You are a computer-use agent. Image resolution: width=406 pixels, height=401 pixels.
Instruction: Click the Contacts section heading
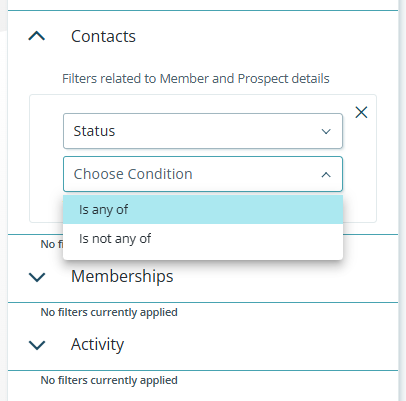103,36
